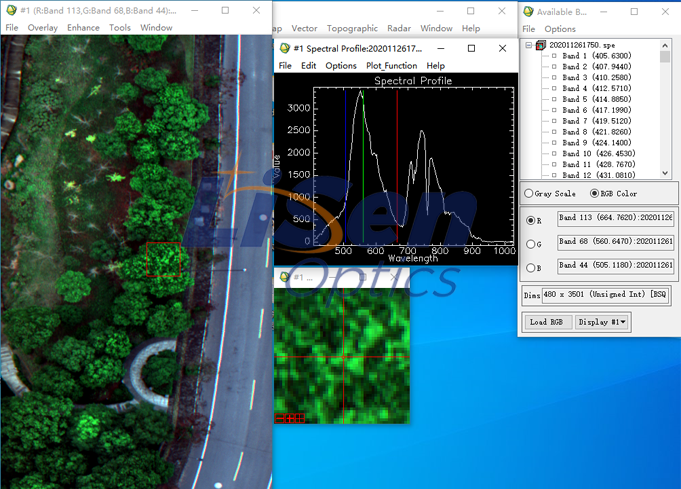The image size is (681, 489).
Task: Select the RGB Color radio button
Action: [x=594, y=193]
